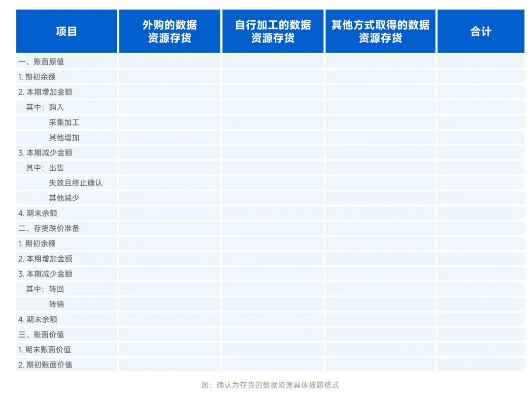Select the 一、账面原值 section row label
Image resolution: width=532 pixels, height=399 pixels.
point(41,62)
